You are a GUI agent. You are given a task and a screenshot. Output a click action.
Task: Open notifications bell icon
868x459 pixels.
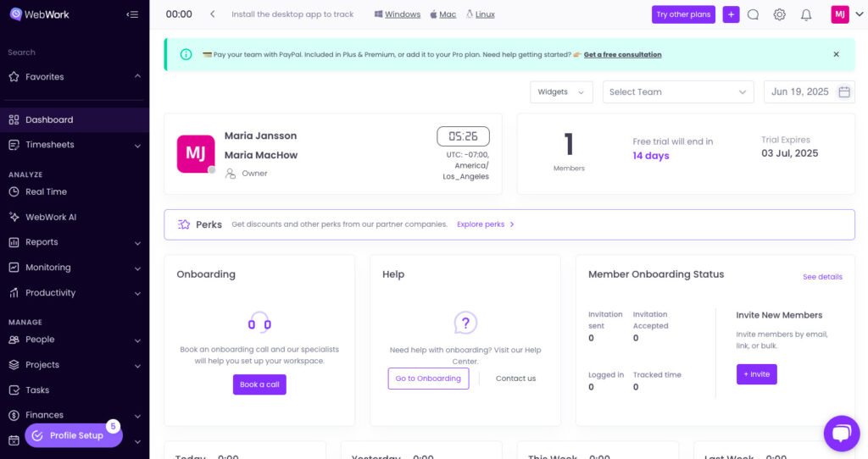[x=806, y=15]
